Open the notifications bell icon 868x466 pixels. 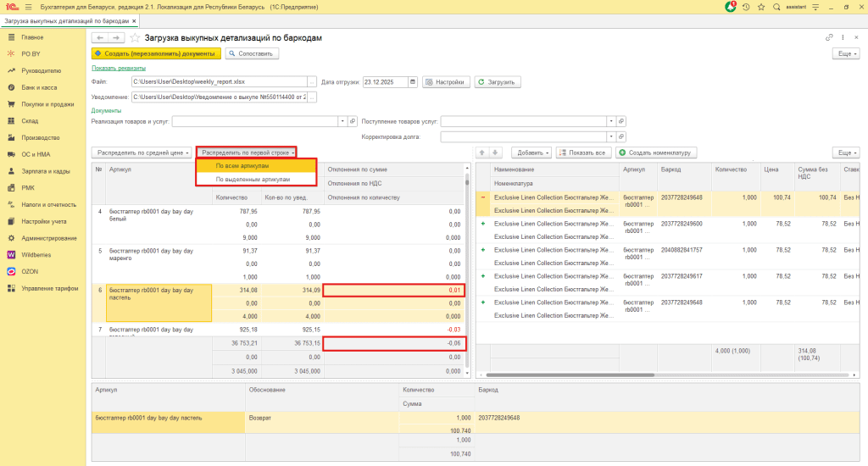pos(731,7)
